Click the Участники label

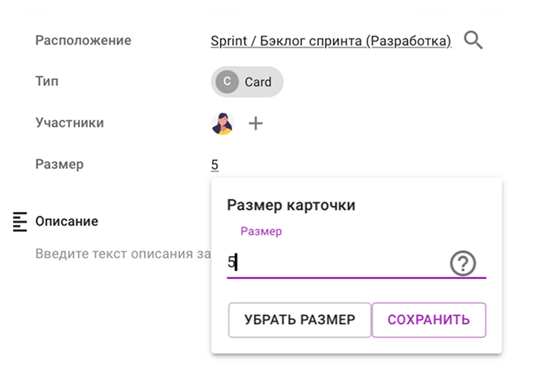pyautogui.click(x=70, y=123)
